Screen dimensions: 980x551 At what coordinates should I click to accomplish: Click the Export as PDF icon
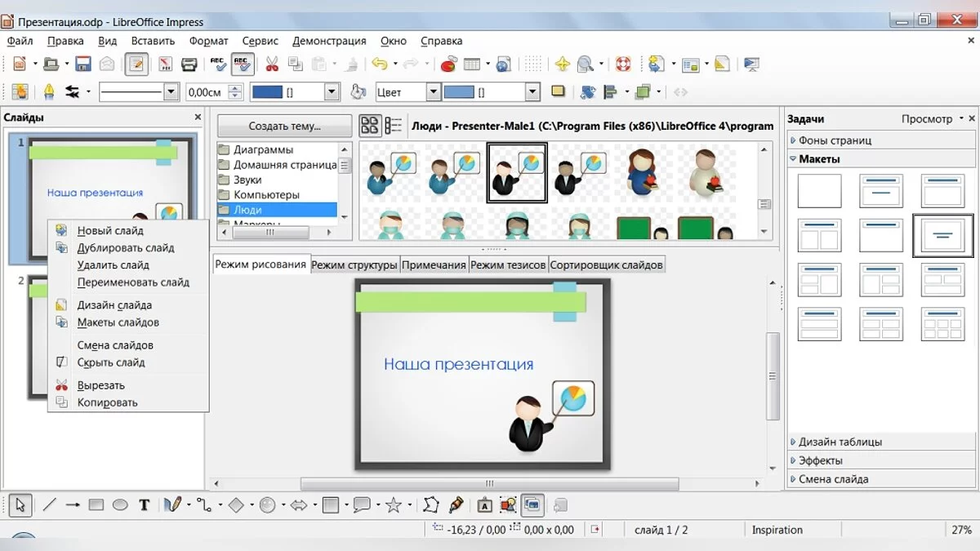pyautogui.click(x=165, y=64)
